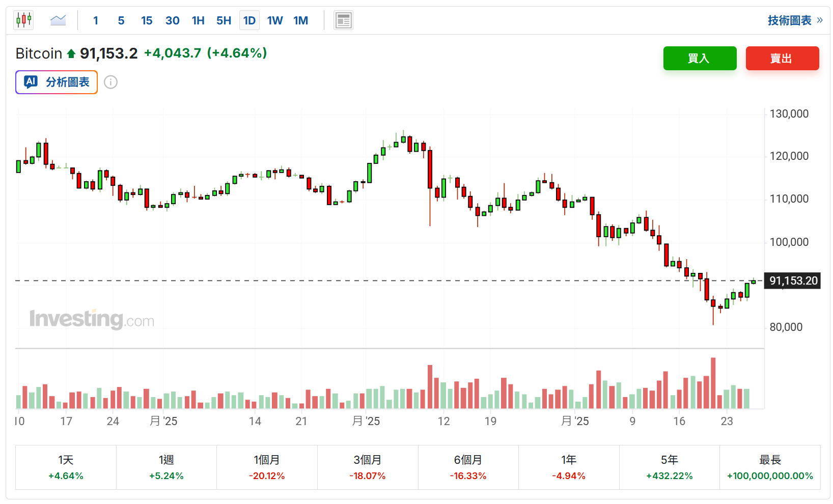
Task: Select the 1-minute interval
Action: pos(96,20)
